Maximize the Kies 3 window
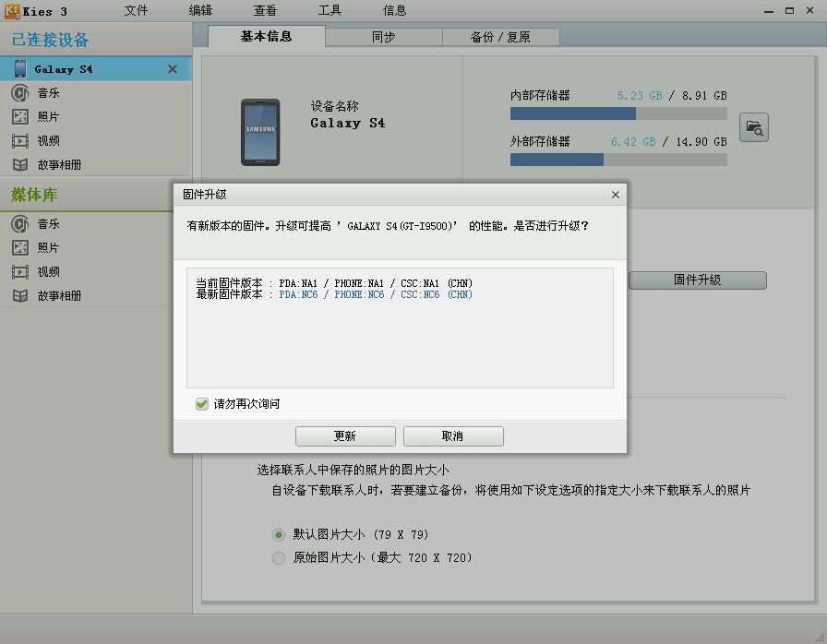This screenshot has height=644, width=827. pyautogui.click(x=789, y=10)
